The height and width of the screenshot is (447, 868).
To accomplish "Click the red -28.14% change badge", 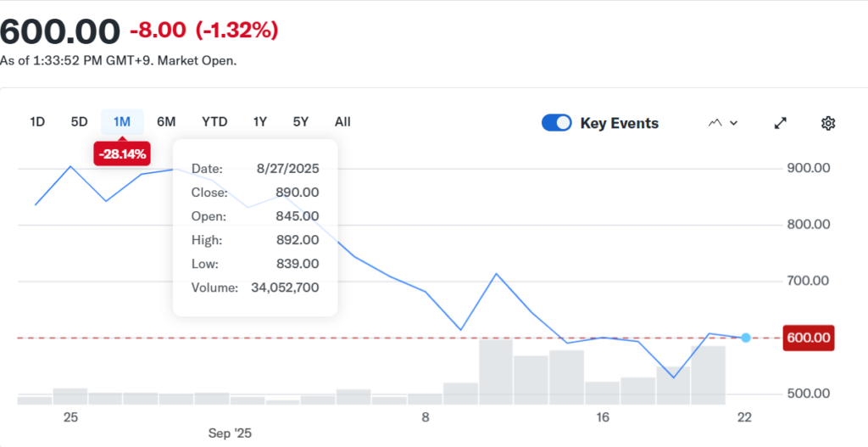I will click(x=123, y=154).
